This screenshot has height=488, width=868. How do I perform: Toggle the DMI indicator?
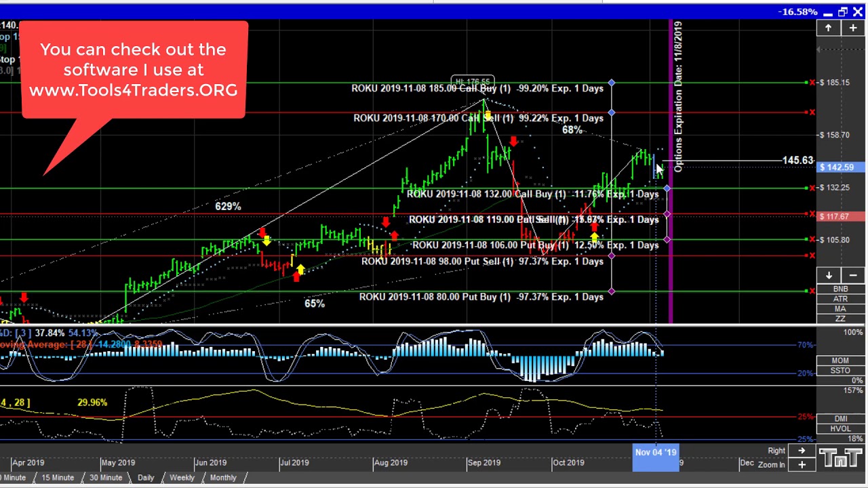(840, 419)
